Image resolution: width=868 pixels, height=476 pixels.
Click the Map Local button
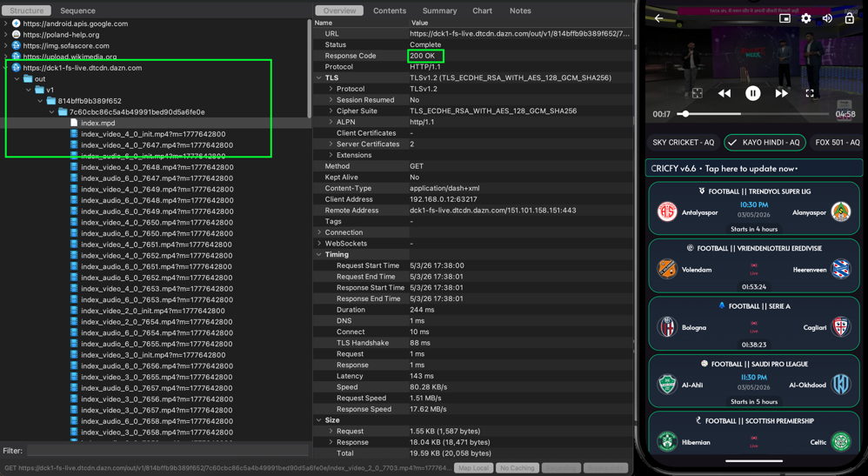point(474,468)
